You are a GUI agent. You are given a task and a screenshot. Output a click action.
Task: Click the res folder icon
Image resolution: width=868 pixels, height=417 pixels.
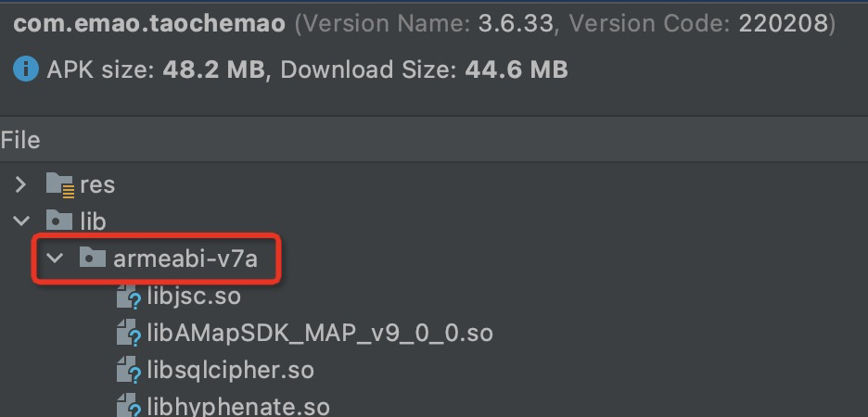coord(59,184)
